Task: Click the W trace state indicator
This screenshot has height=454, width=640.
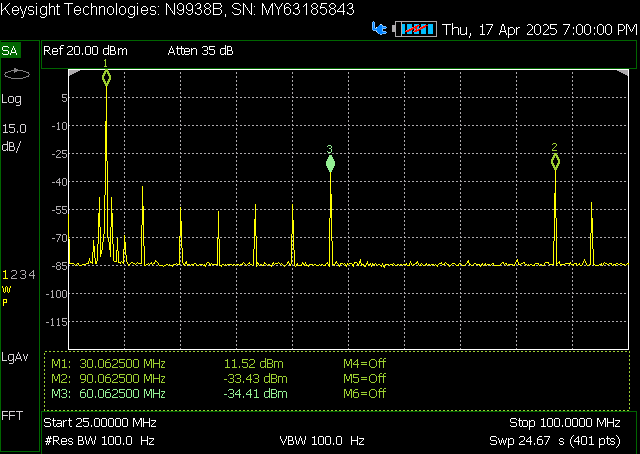Action: pyautogui.click(x=6, y=290)
